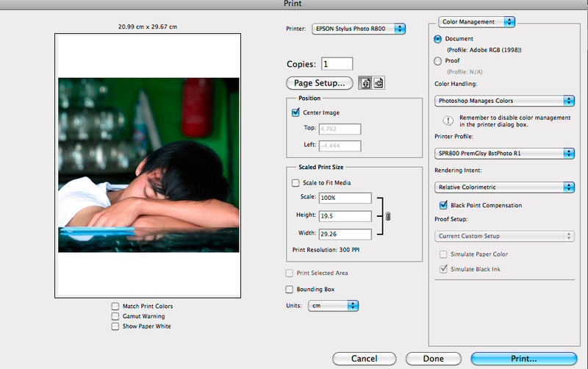Click the Print Resolution: 300 PPI text

[x=326, y=250]
